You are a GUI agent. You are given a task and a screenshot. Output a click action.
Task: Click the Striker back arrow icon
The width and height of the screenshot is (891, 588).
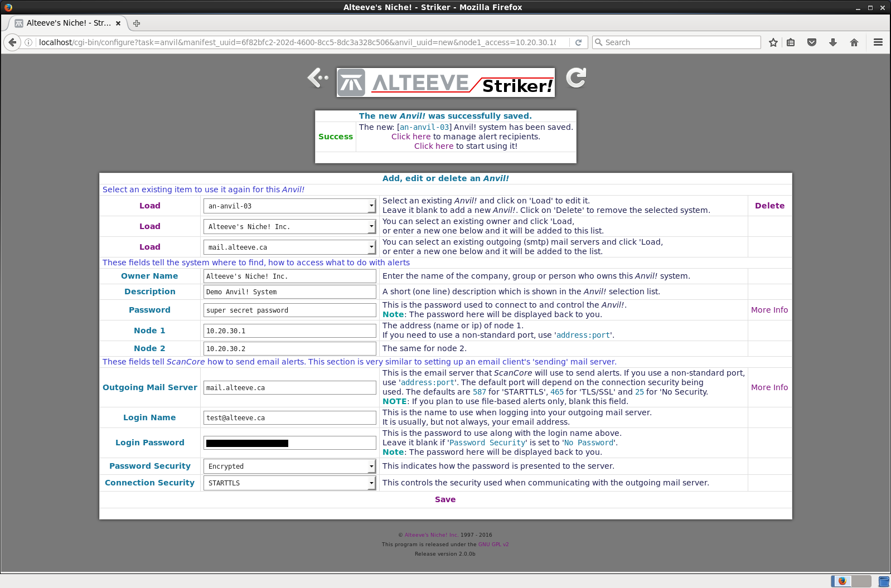[x=318, y=78]
